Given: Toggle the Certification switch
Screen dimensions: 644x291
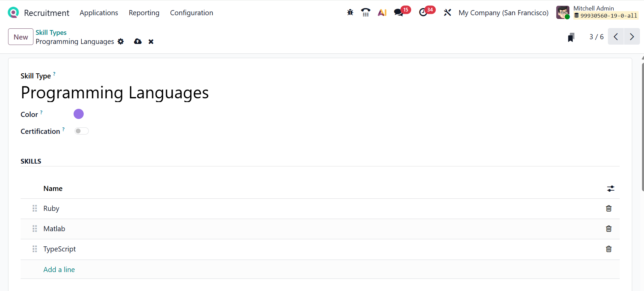Looking at the screenshot, I should point(81,131).
